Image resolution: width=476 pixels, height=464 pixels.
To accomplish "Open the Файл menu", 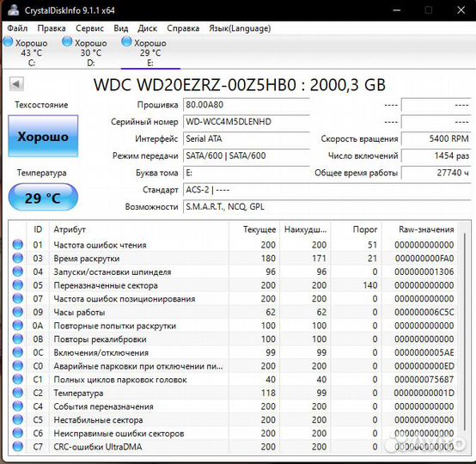I will click(x=17, y=28).
